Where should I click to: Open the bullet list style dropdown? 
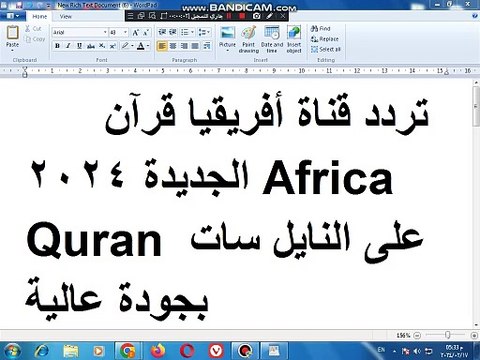coord(192,32)
